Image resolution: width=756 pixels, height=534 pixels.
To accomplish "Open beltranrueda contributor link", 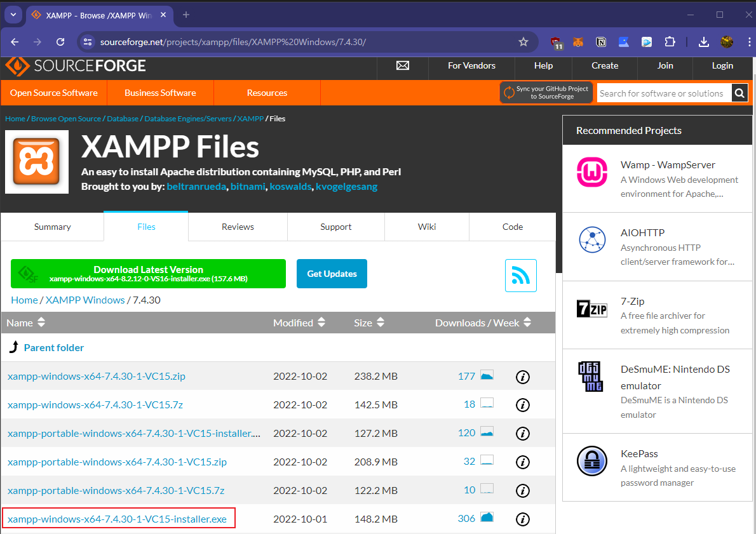I will coord(196,187).
